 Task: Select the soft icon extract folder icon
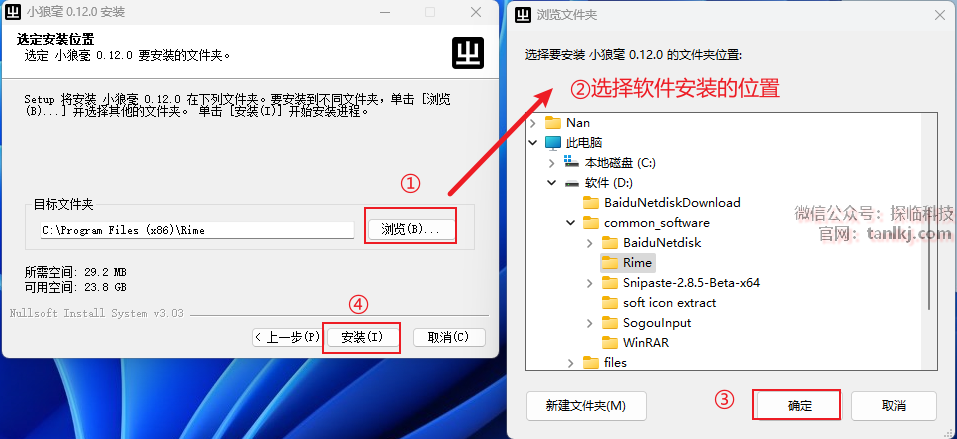610,303
